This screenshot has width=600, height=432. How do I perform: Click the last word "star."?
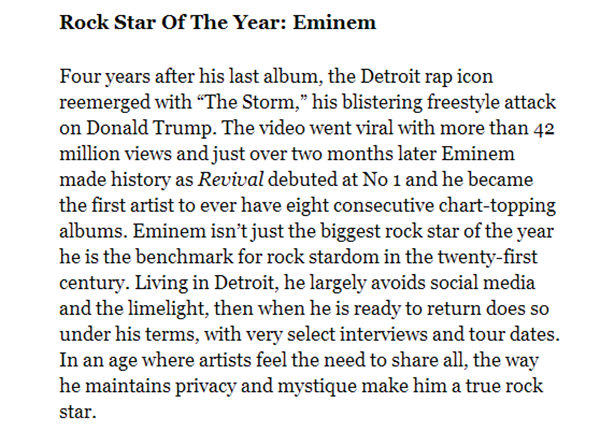tap(78, 412)
